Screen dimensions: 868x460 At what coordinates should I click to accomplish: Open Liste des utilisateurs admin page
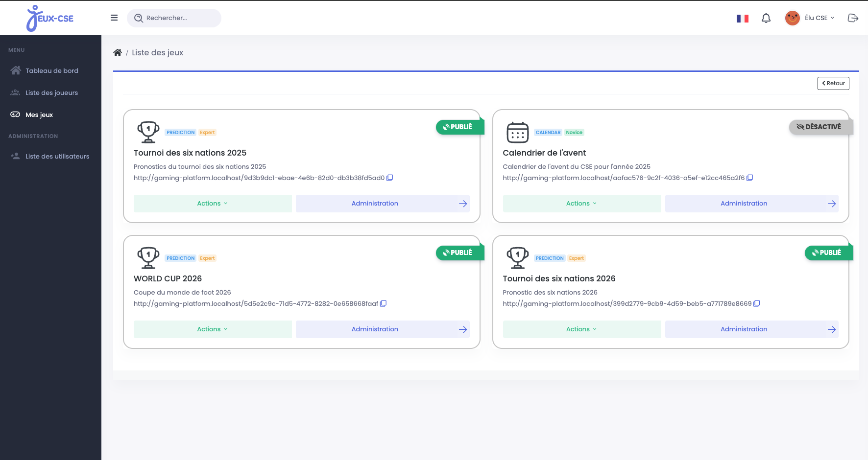[x=57, y=157]
